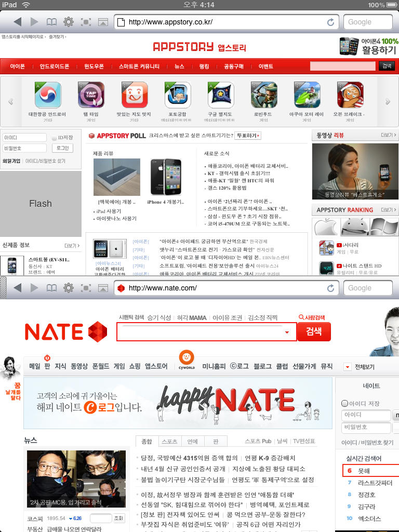Open the 스마트폰 커뮤니티 menu item
Screen dimensions: 399x532
[139, 66]
